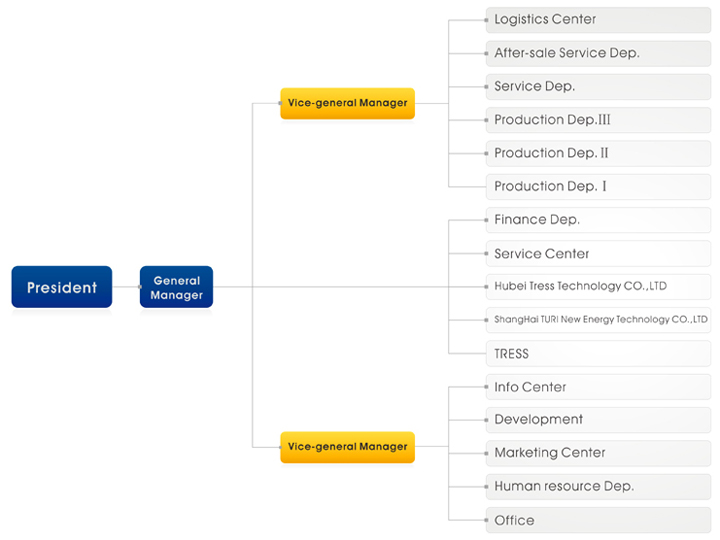Screen dimensions: 720x540
Task: Click the Development box
Action: click(x=598, y=420)
